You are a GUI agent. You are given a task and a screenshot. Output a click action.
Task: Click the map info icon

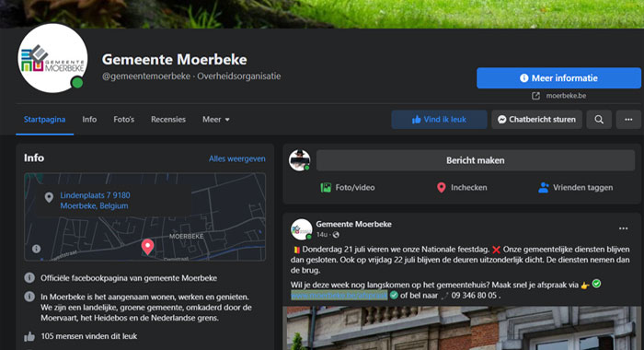(x=36, y=249)
